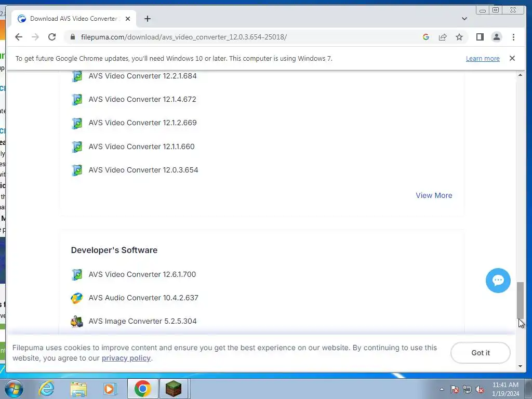Click the network tray icon
The height and width of the screenshot is (399, 532).
tap(467, 389)
